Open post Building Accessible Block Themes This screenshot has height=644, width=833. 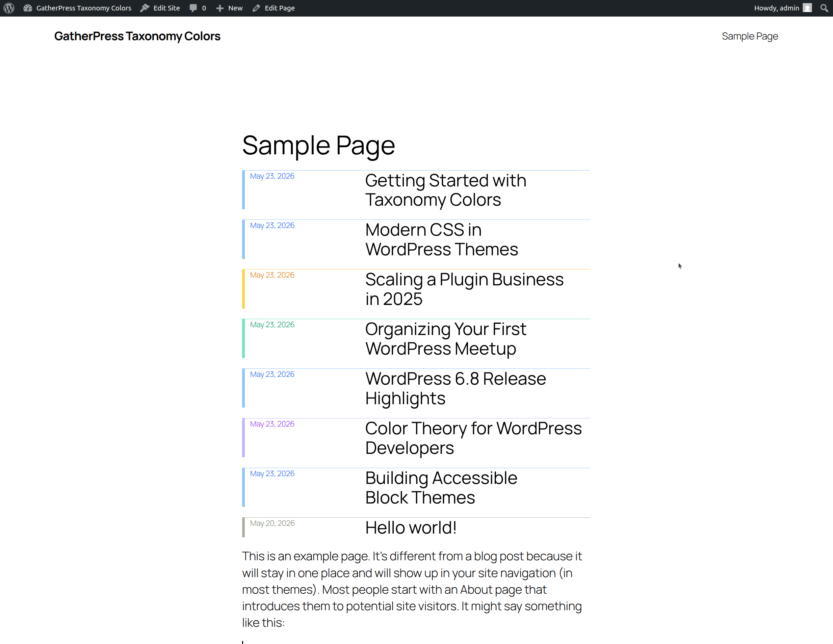click(x=441, y=488)
